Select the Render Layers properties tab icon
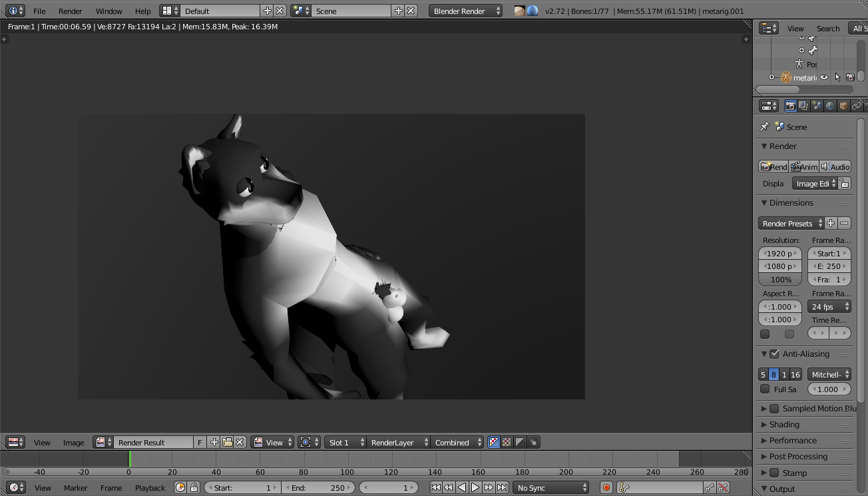This screenshot has width=868, height=496. coord(803,106)
